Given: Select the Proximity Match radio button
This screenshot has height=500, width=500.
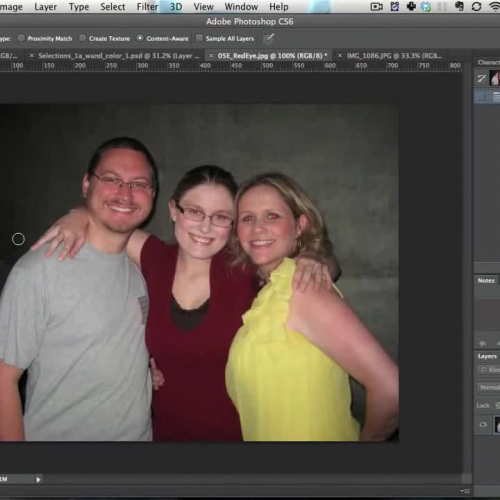Looking at the screenshot, I should point(21,38).
